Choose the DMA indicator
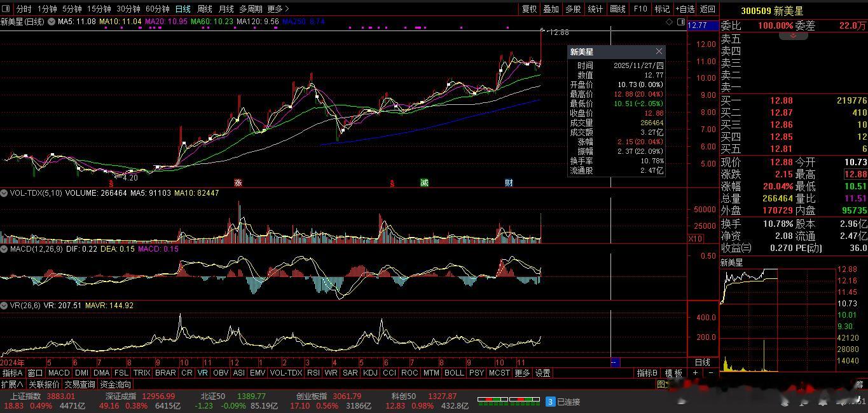The width and height of the screenshot is (868, 413). coord(102,373)
